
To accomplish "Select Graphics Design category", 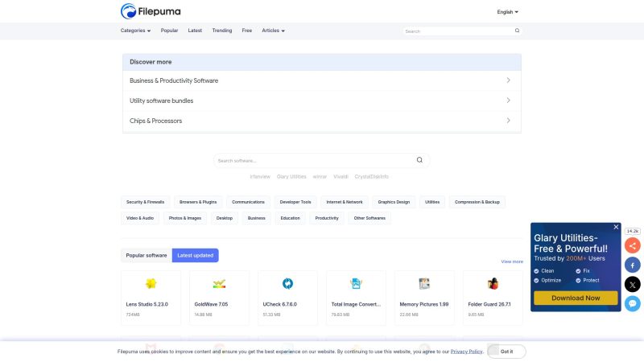I will click(x=394, y=202).
